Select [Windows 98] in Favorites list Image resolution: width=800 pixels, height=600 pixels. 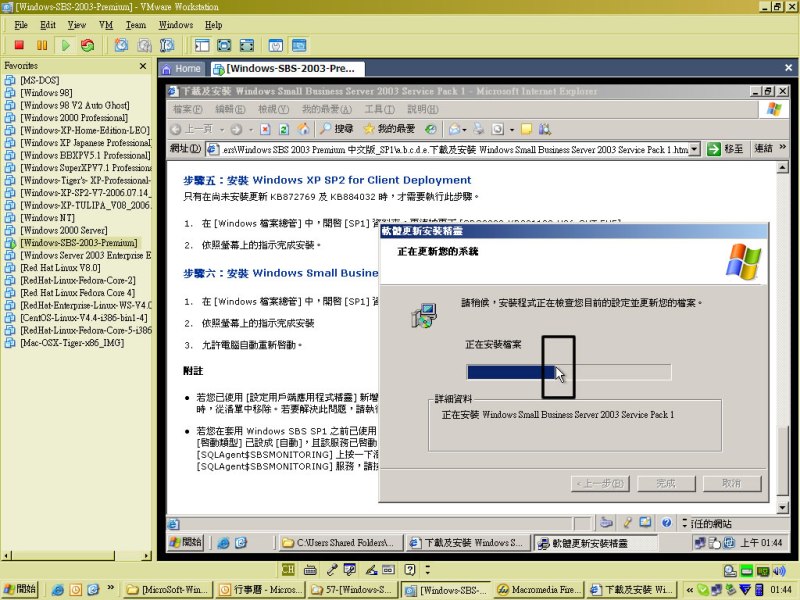pos(46,93)
